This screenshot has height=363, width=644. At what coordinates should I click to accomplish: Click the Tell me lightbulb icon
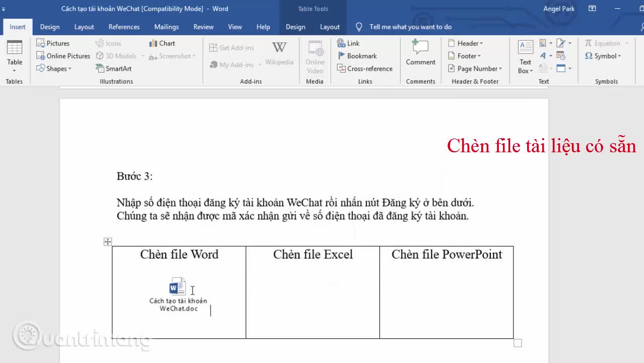359,27
